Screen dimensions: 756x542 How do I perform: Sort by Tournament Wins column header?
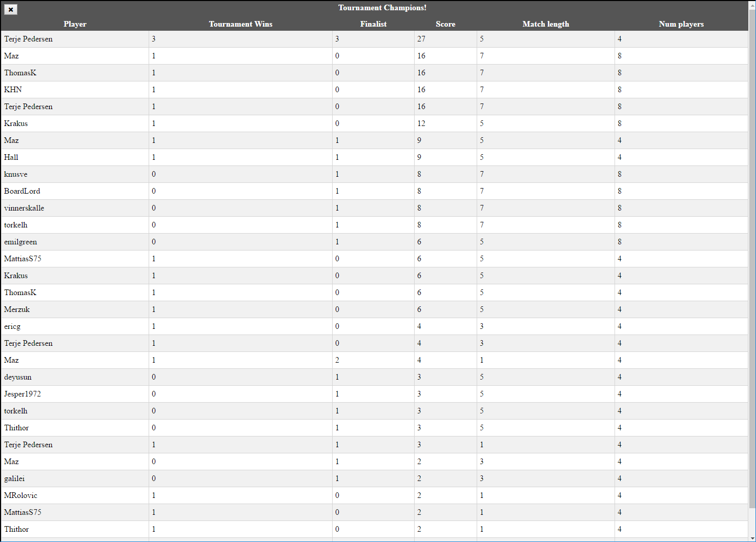pyautogui.click(x=240, y=24)
